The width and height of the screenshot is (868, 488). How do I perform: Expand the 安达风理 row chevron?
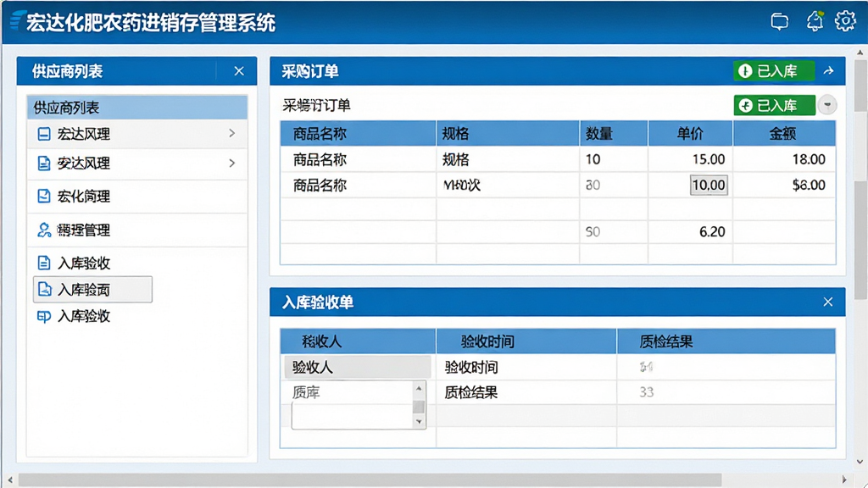232,163
